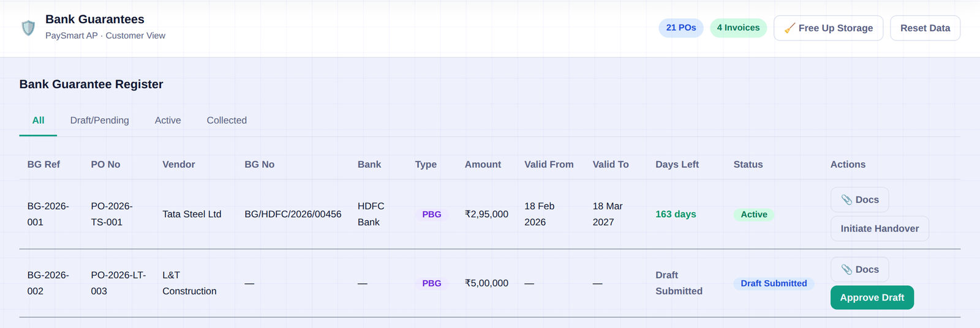This screenshot has width=980, height=328.
Task: Click Approve Draft for BG-2026-002
Action: coord(872,297)
